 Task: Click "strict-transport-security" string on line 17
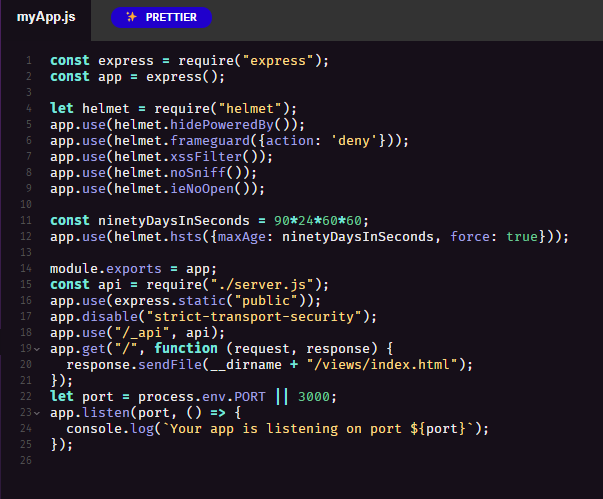click(x=254, y=317)
